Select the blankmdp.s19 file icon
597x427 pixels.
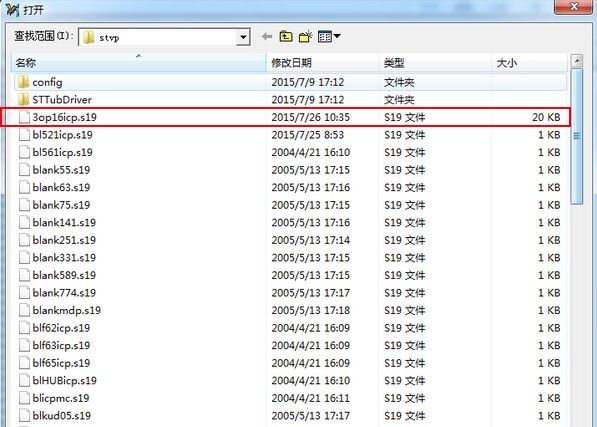24,310
